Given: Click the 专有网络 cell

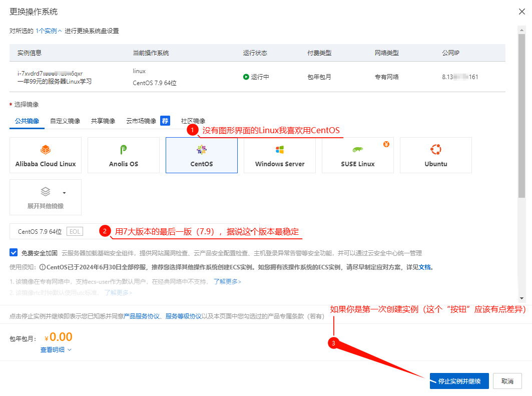Looking at the screenshot, I should click(387, 77).
